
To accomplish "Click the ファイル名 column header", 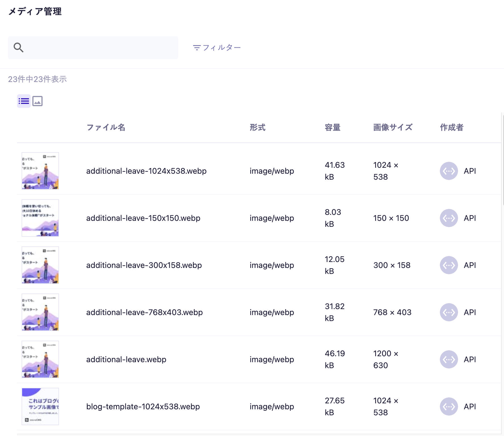I will tap(106, 127).
